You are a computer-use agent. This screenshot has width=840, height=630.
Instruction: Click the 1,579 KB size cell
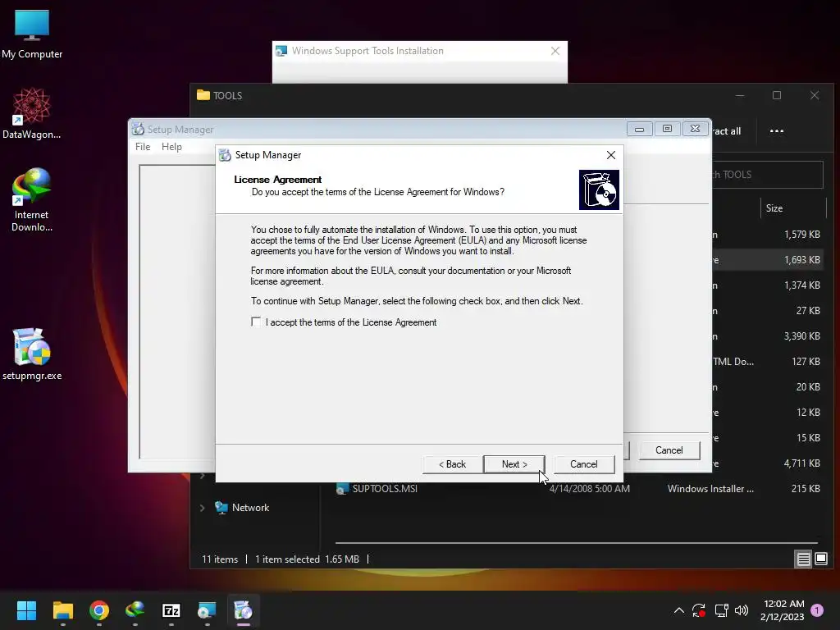point(802,235)
